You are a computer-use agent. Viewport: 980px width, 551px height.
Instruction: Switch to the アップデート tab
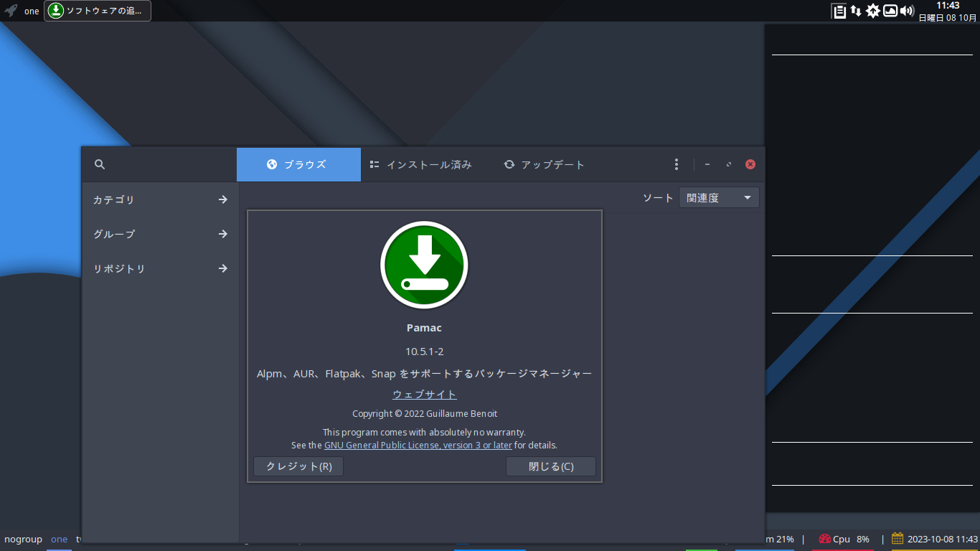[x=545, y=164]
